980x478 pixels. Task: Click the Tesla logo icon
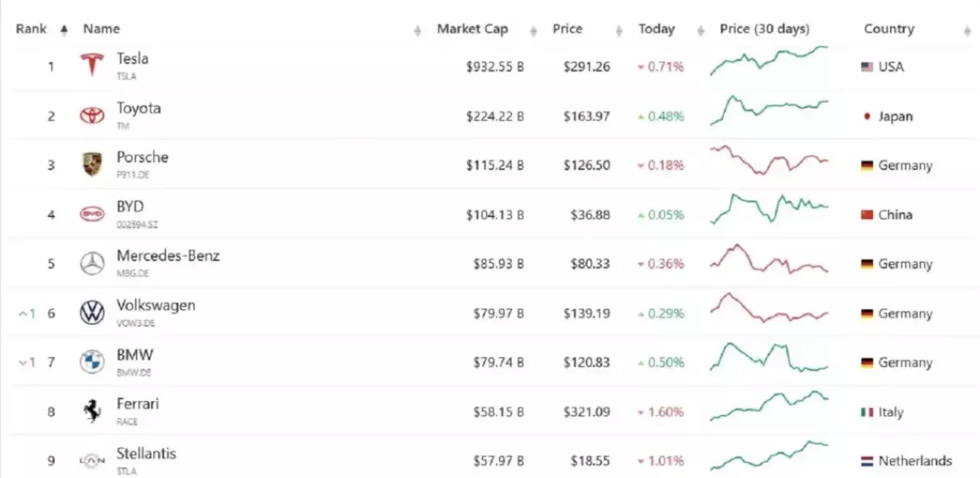[92, 66]
